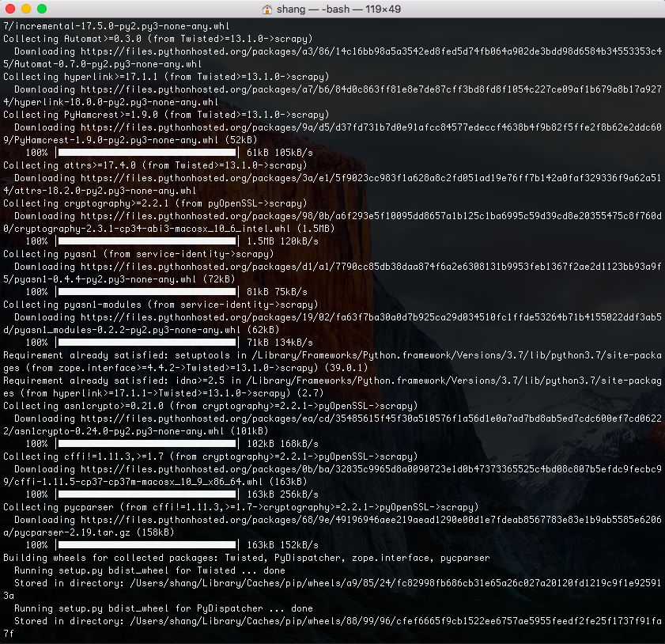The height and width of the screenshot is (644, 665).
Task: Click the download URL under the asn1crypto line
Action: [x=371, y=419]
